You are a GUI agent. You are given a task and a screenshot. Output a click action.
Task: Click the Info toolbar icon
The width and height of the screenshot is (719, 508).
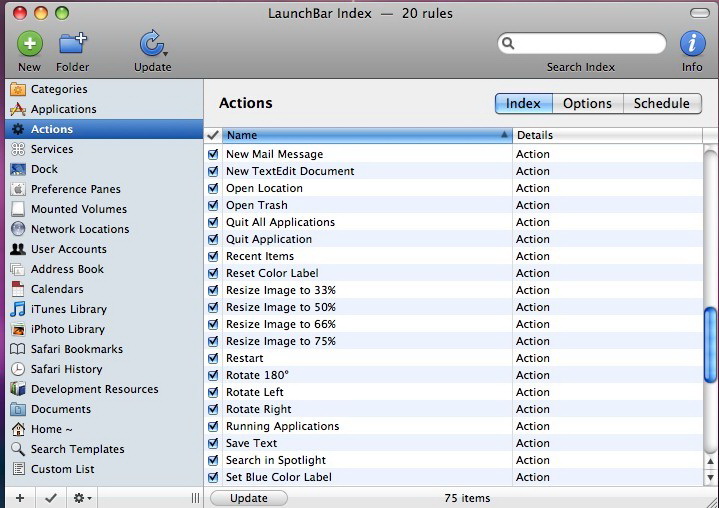pos(692,44)
